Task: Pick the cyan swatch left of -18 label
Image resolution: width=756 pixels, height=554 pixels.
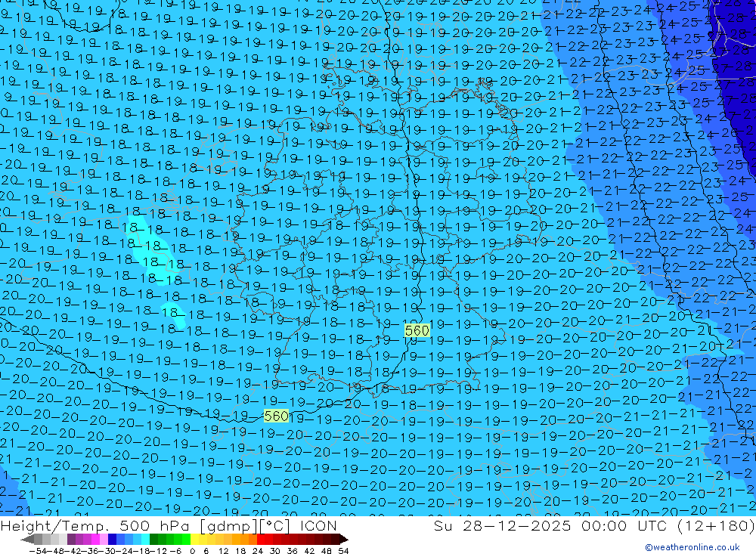Action: (145, 540)
